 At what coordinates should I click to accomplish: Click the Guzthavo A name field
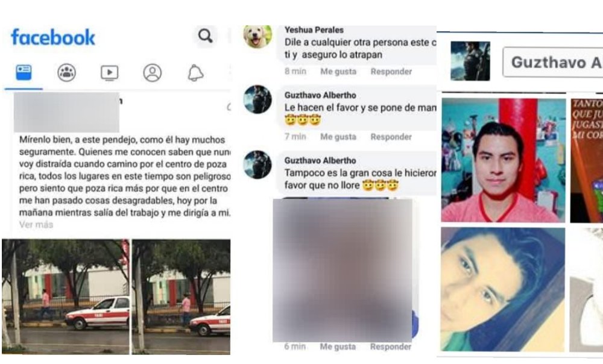(x=552, y=62)
